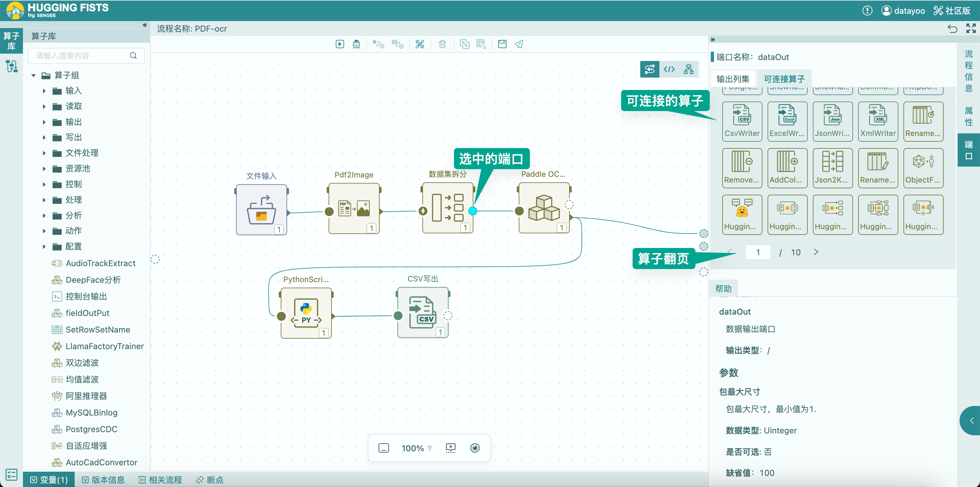
Task: Run the flow with play icon
Action: (x=340, y=44)
